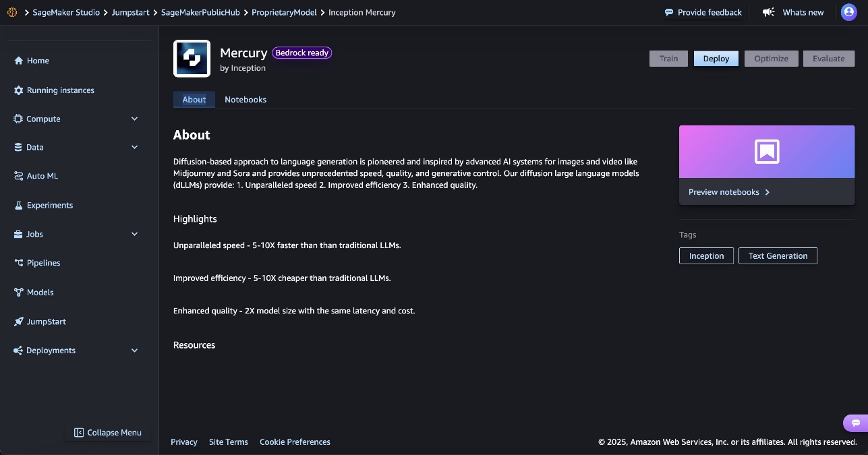Open Experiments flask icon
The height and width of the screenshot is (455, 868).
click(x=19, y=206)
